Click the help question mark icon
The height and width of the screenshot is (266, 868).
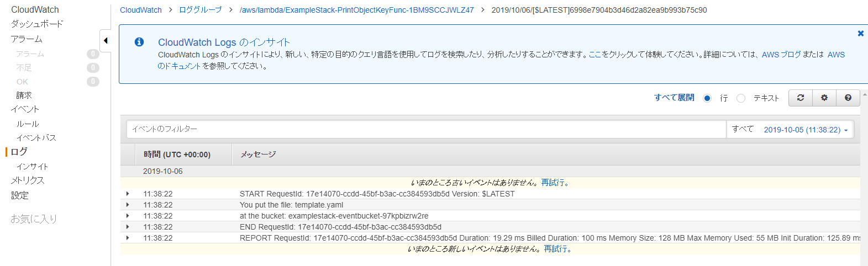[x=848, y=98]
